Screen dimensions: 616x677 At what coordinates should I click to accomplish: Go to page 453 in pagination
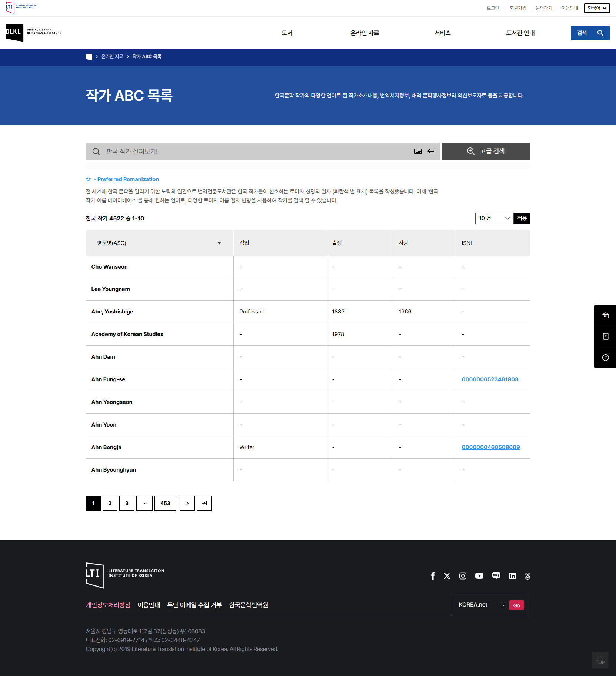pos(165,503)
